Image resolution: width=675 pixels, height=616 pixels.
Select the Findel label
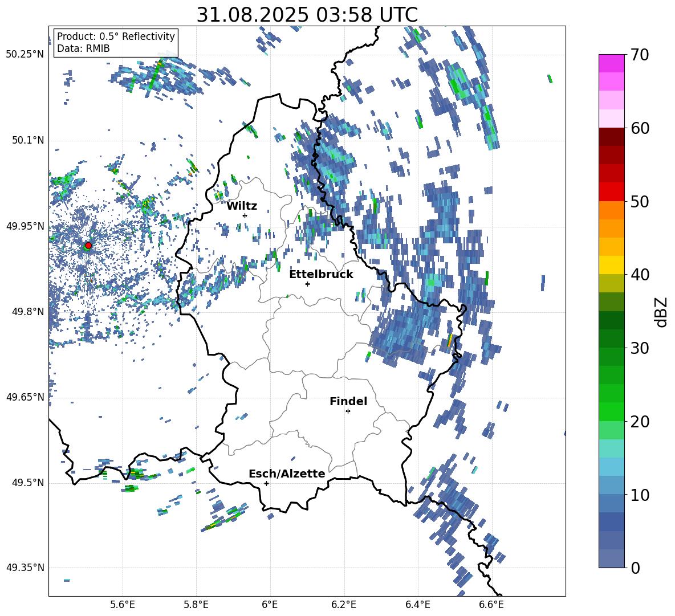coord(348,402)
